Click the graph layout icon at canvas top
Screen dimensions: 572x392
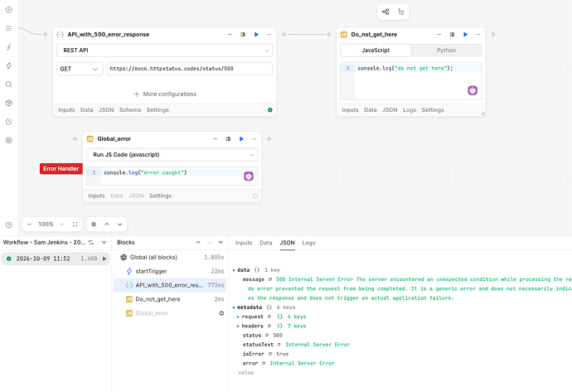[385, 12]
